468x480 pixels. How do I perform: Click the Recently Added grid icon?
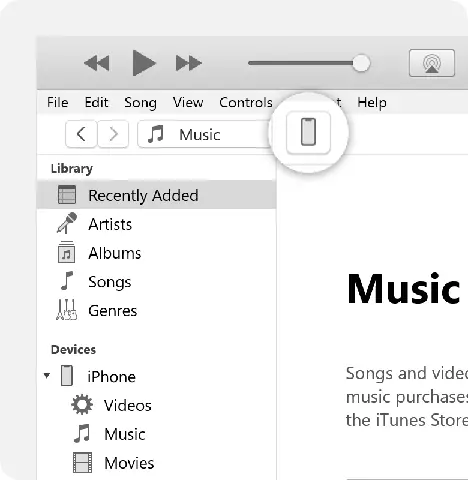pos(67,194)
